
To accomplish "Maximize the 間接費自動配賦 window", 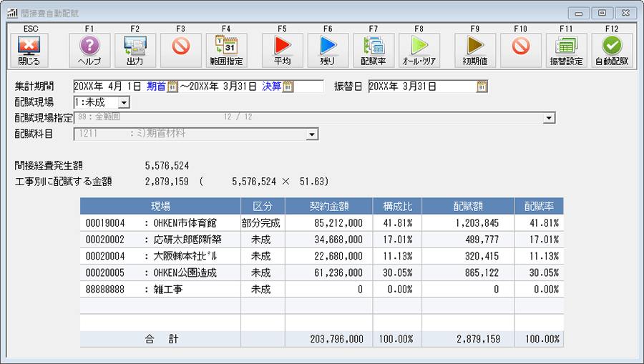I will 602,13.
